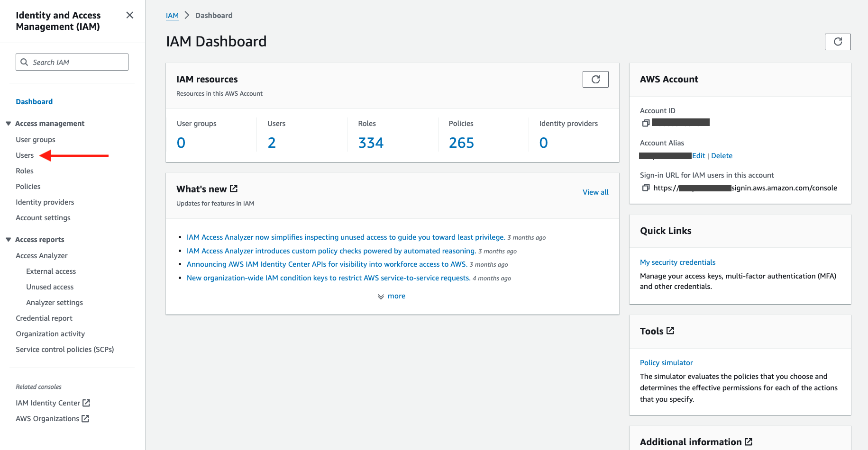Screen dimensions: 868x450
Task: Click the View all updates link
Action: (x=595, y=192)
